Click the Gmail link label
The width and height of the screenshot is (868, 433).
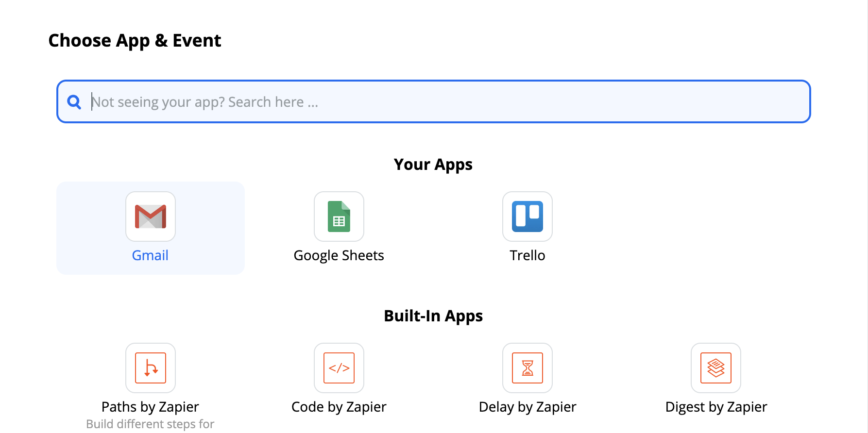[150, 255]
